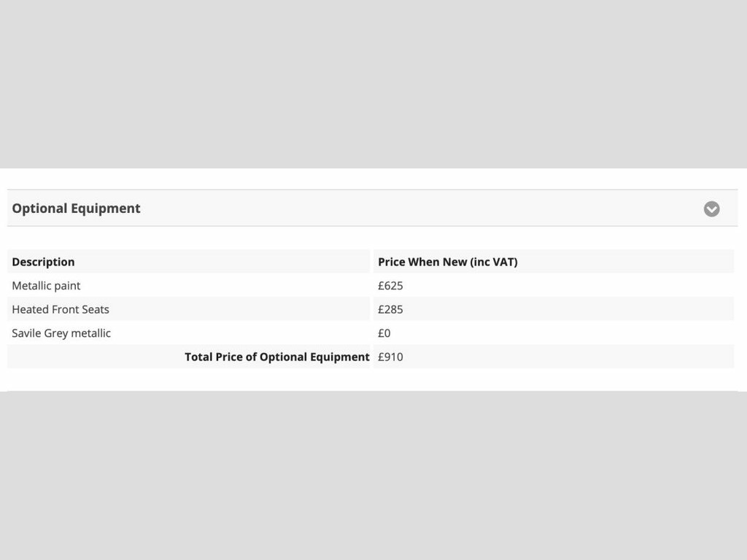Click the £0 price value
This screenshot has height=560, width=747.
point(384,333)
